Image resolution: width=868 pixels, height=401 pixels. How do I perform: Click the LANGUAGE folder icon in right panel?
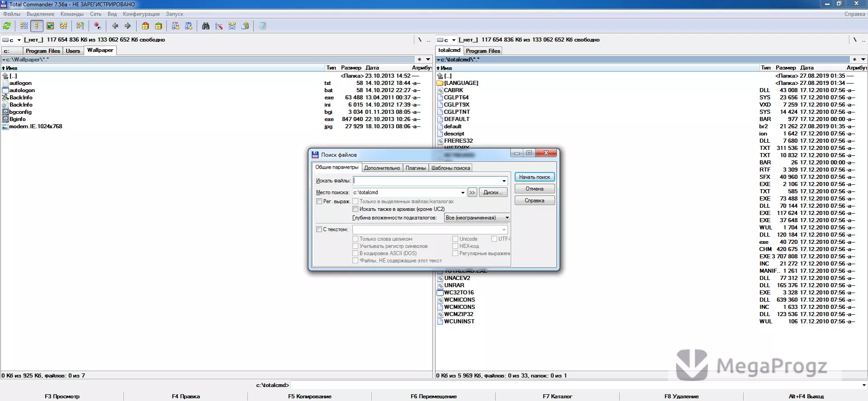[x=440, y=83]
